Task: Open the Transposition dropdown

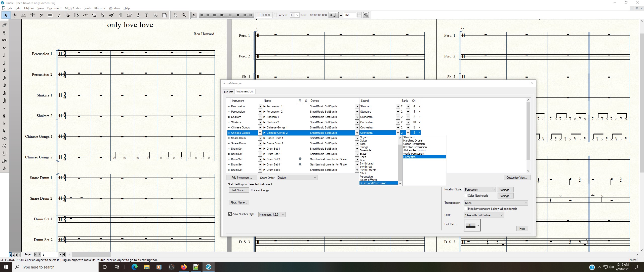Action: pos(496,203)
